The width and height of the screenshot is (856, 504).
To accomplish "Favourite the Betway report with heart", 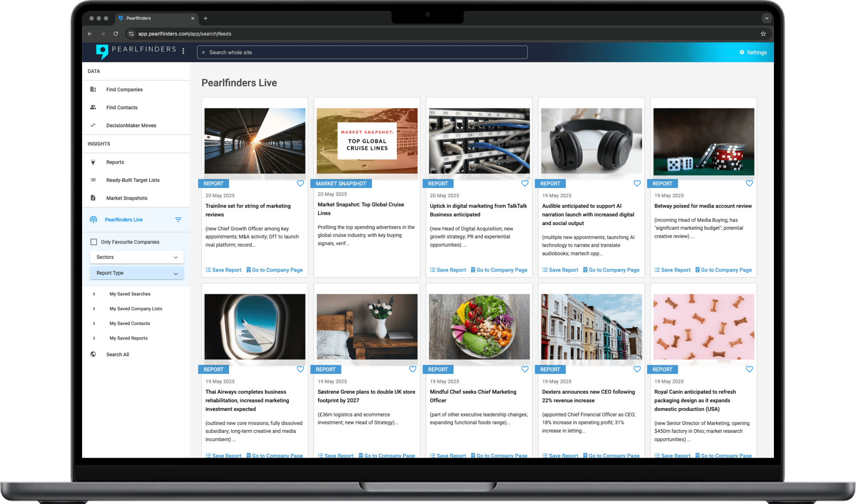I will click(x=749, y=183).
